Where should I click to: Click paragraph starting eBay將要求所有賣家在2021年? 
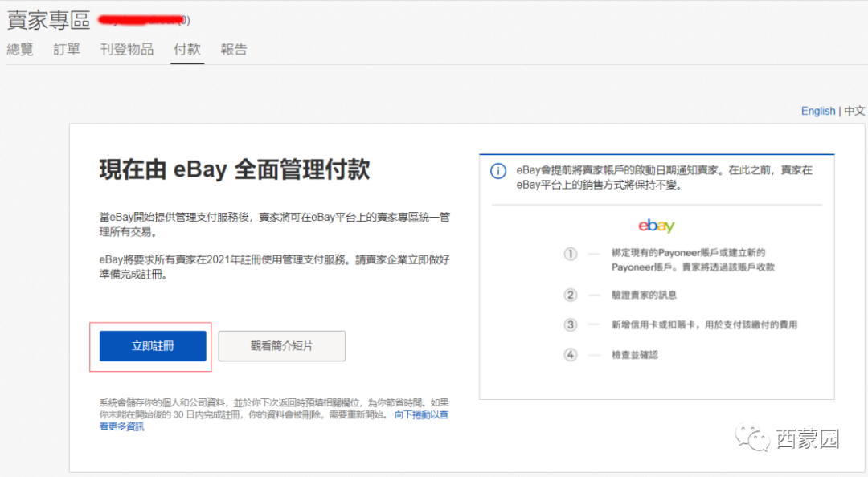(x=275, y=267)
